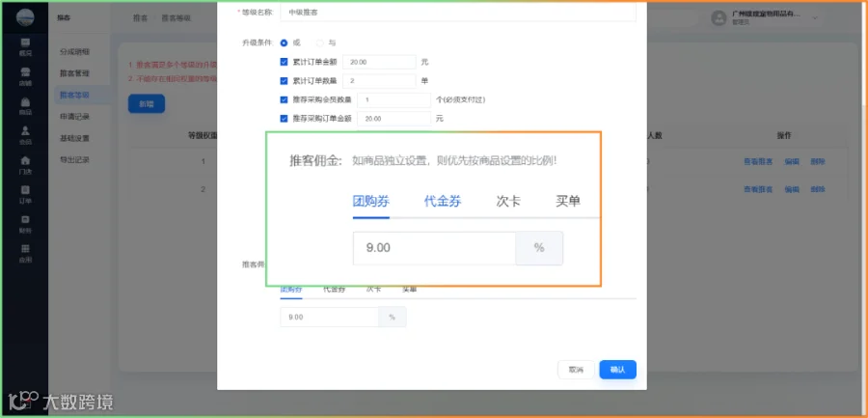Click 查看推客 link in level 1 row
Screen dimensions: 868x418
(758, 162)
